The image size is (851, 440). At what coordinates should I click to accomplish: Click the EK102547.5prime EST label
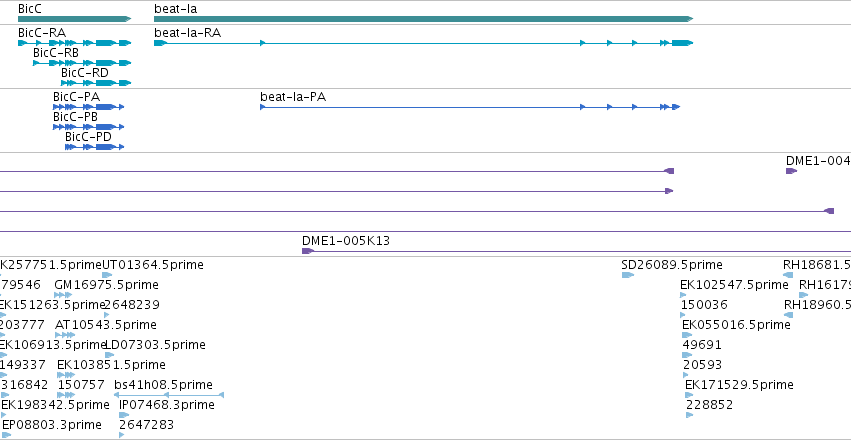734,285
